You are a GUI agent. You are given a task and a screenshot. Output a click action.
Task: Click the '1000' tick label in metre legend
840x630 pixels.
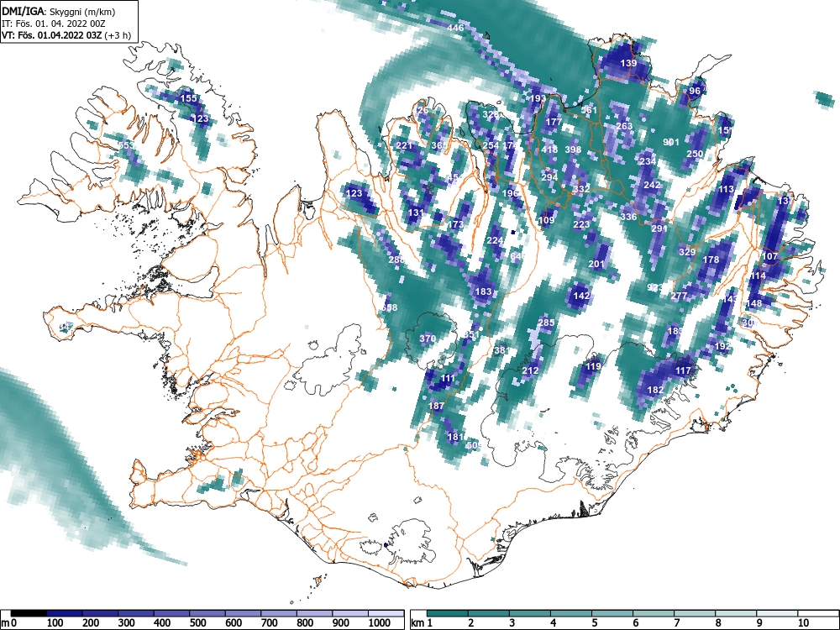379,623
